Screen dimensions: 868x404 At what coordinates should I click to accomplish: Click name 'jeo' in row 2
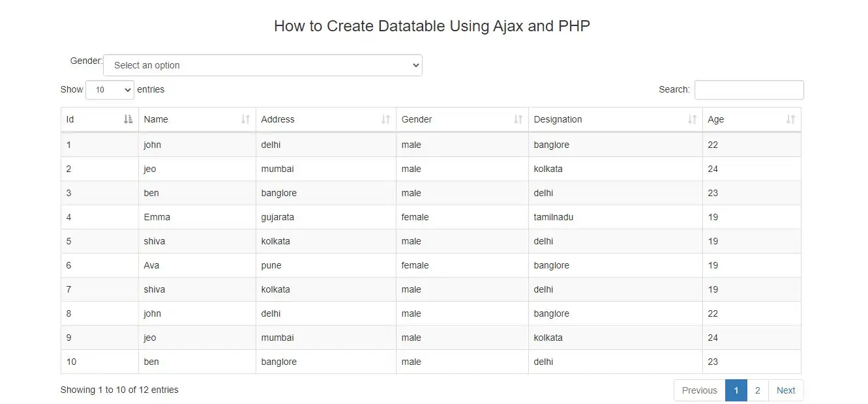click(x=150, y=169)
